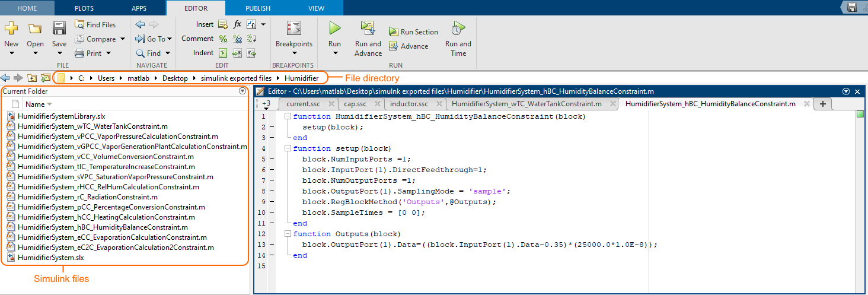
Task: Collapse the setup function code fold
Action: click(x=287, y=149)
